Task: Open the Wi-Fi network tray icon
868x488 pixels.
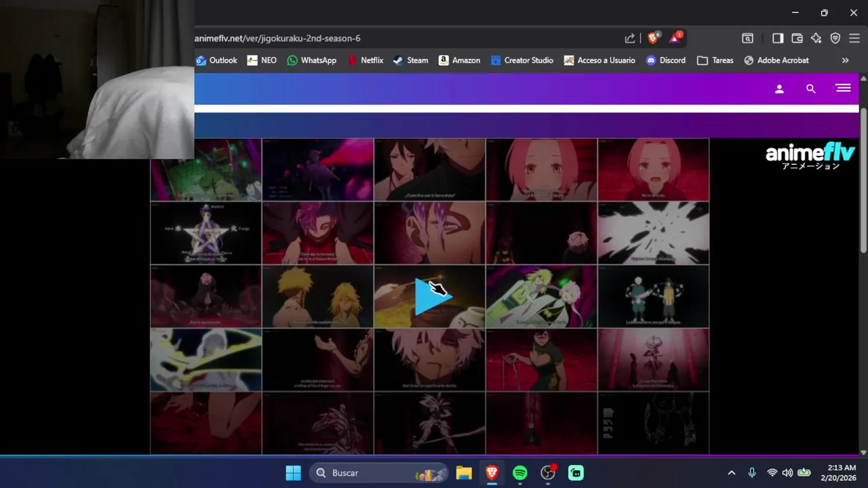Action: coord(772,473)
